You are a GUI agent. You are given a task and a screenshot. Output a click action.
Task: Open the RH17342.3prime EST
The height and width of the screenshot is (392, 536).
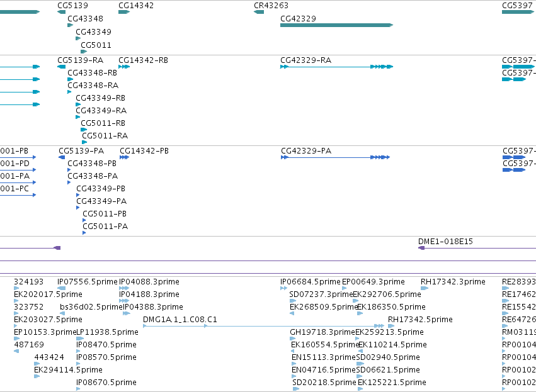(453, 282)
